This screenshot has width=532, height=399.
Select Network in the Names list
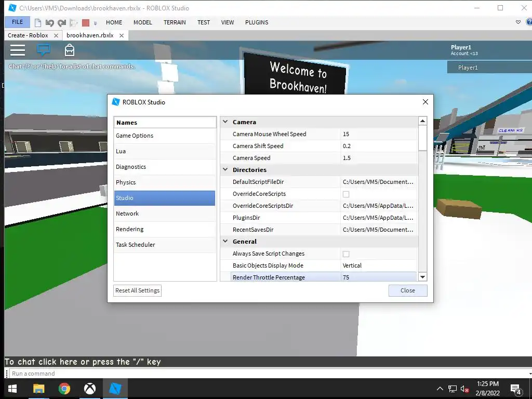165,214
